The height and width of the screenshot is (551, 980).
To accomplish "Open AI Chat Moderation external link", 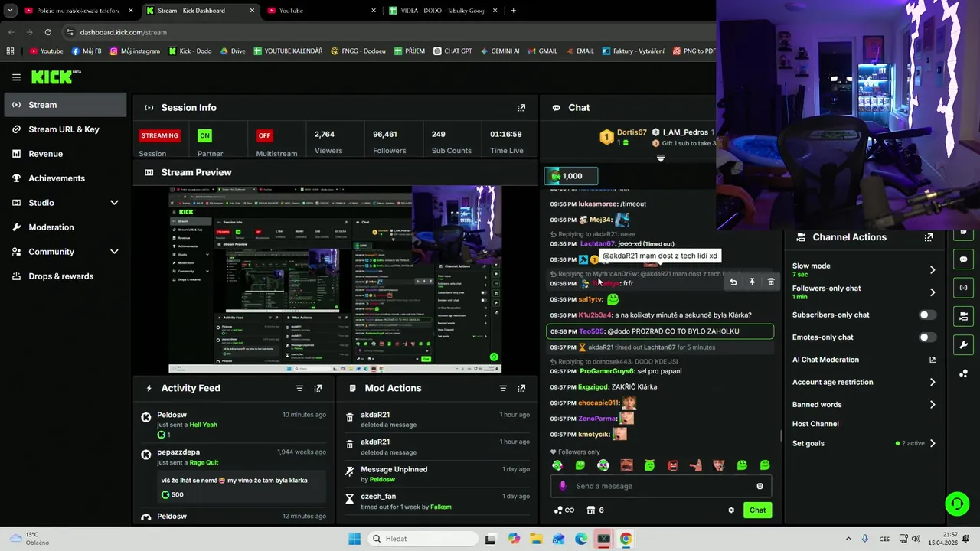I will pyautogui.click(x=933, y=360).
